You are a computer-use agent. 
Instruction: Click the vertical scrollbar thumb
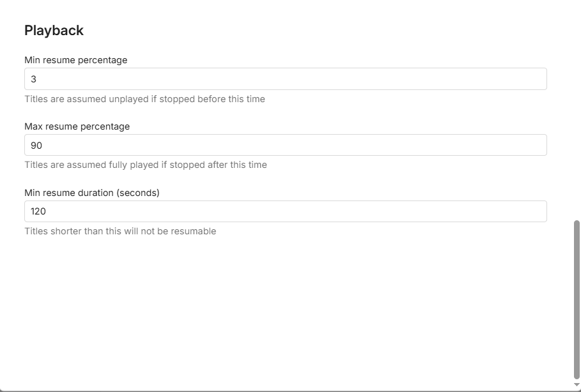[577, 300]
